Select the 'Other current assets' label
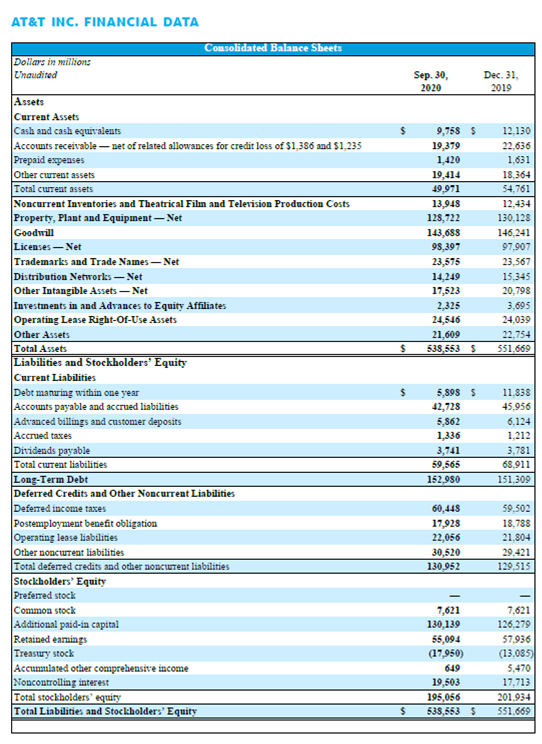The image size is (542, 744). (x=54, y=175)
